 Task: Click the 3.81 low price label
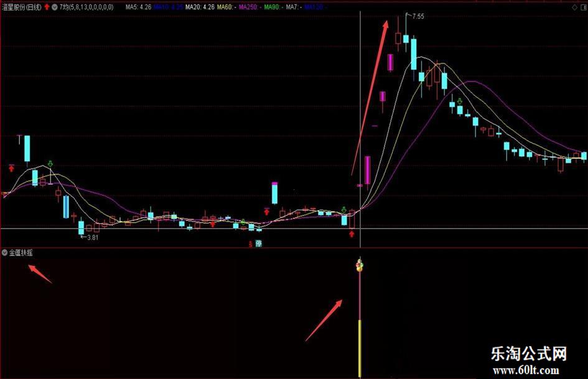(x=92, y=237)
